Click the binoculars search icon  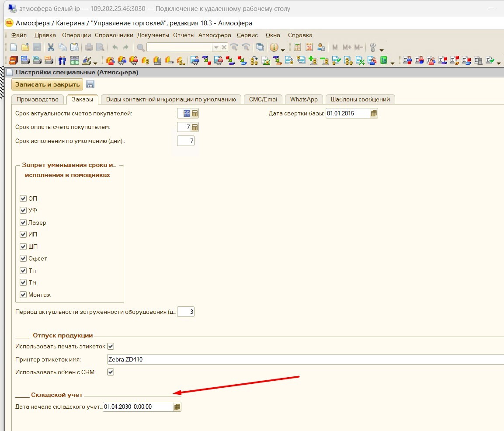click(x=62, y=60)
